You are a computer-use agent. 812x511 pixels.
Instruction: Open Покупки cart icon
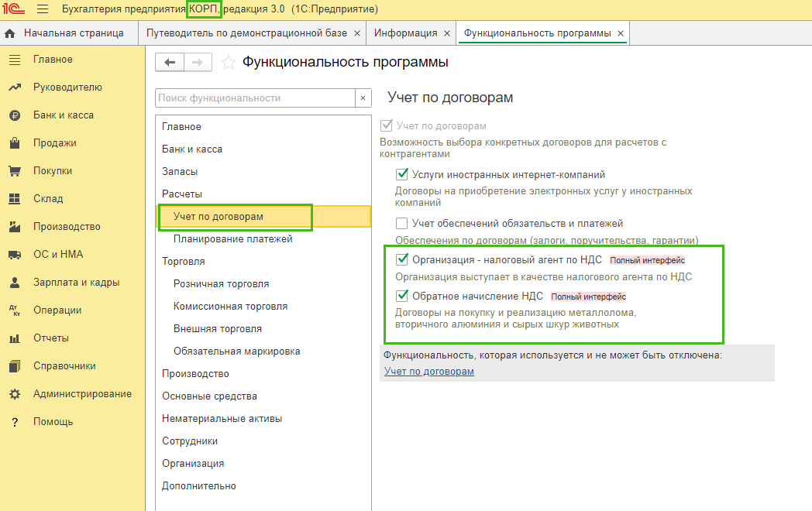(15, 171)
